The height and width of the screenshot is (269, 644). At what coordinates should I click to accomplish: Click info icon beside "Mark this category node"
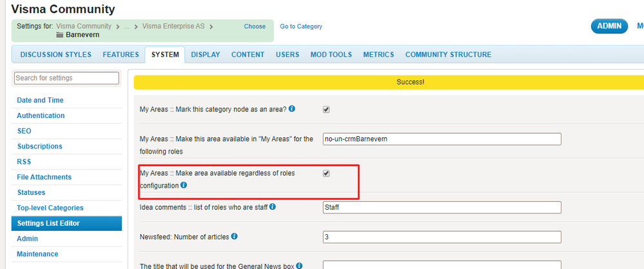(x=291, y=109)
